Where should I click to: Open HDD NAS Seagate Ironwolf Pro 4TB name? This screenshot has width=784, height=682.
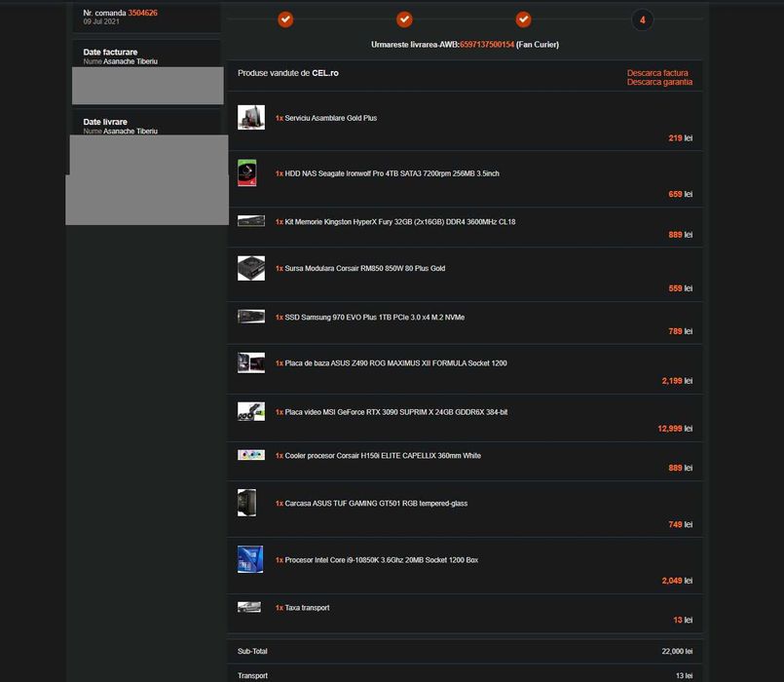click(392, 173)
